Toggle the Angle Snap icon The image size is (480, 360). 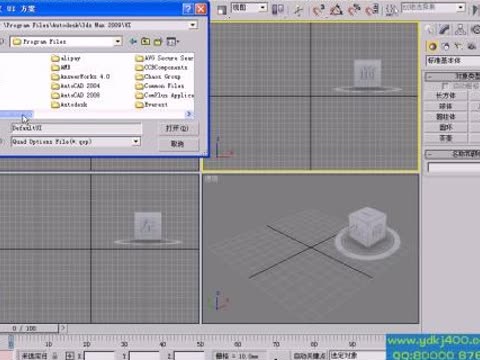click(x=336, y=10)
